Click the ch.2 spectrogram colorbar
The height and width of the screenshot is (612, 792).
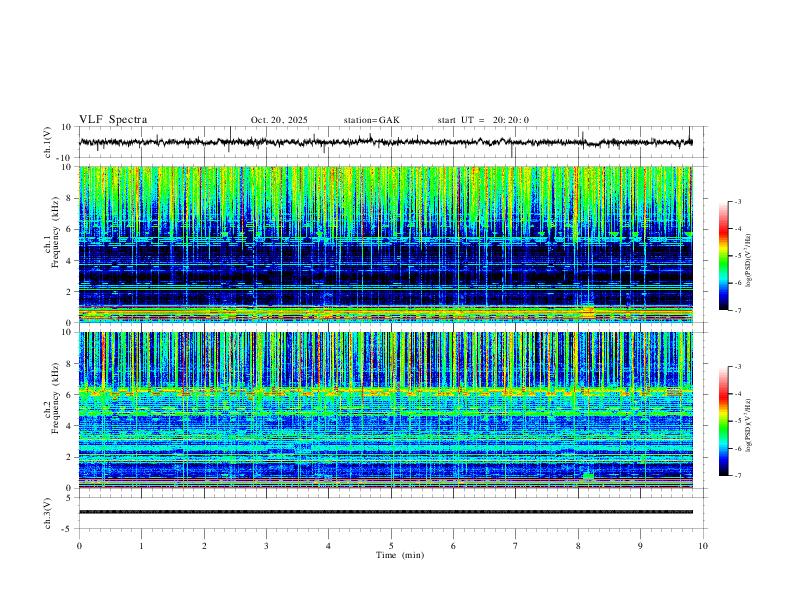[x=724, y=421]
